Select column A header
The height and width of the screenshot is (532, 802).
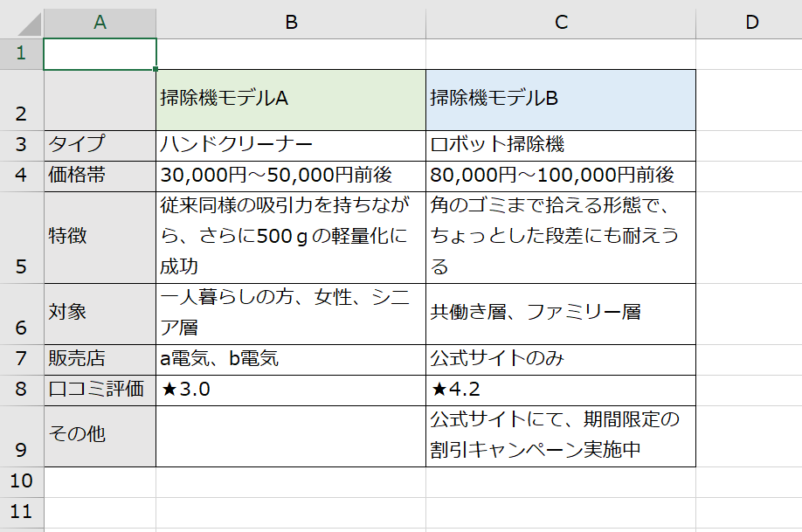pos(100,23)
